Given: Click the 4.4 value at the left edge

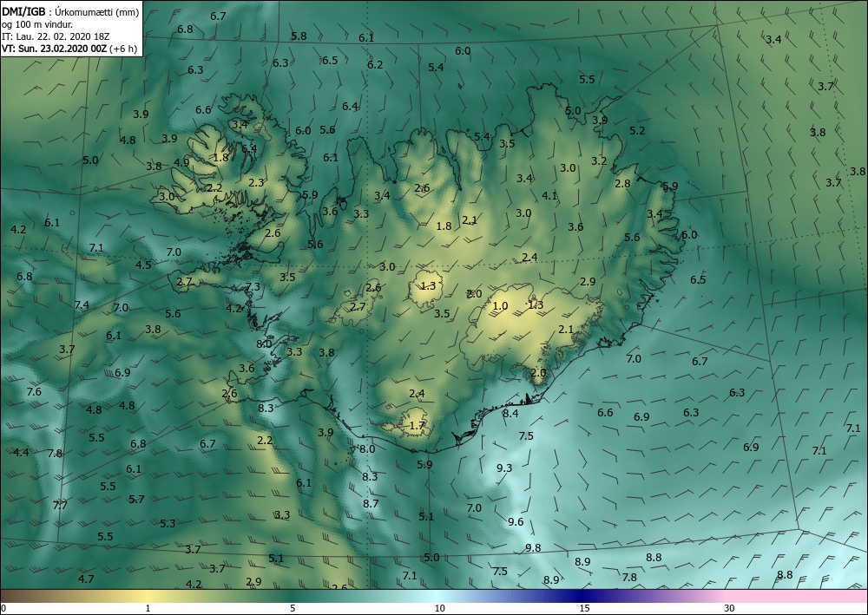Looking at the screenshot, I should [x=21, y=453].
